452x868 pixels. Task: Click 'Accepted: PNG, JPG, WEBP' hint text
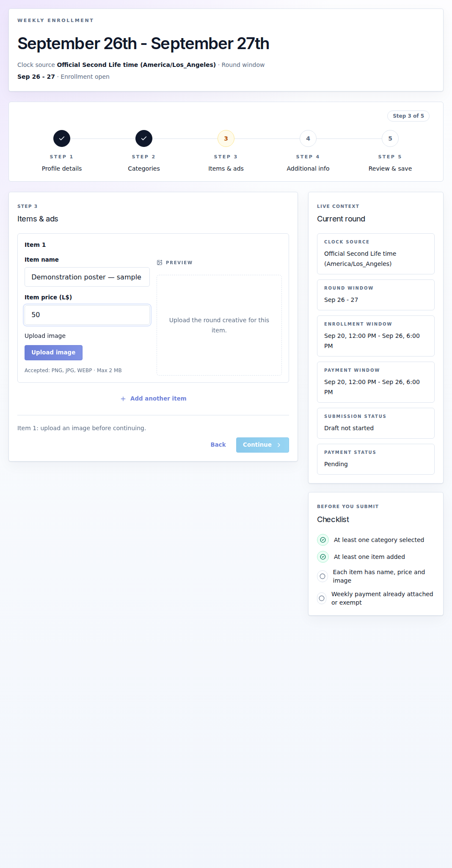(73, 370)
